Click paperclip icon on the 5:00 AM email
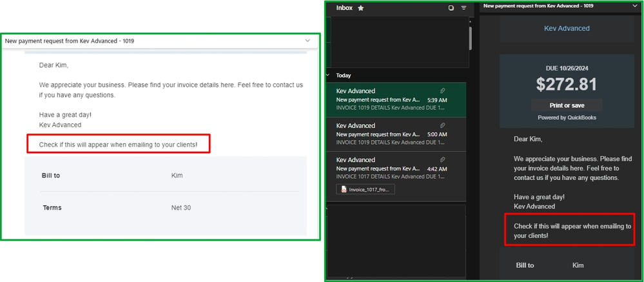The image size is (644, 282). point(442,125)
